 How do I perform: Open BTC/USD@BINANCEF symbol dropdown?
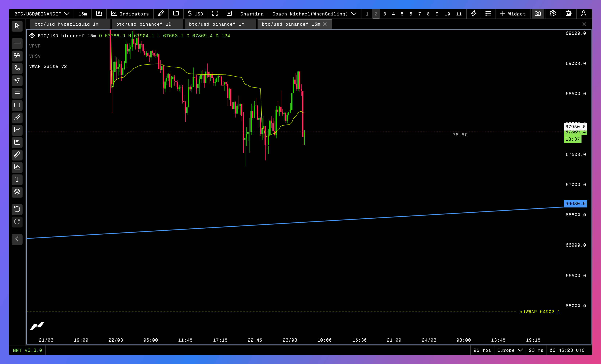click(42, 14)
